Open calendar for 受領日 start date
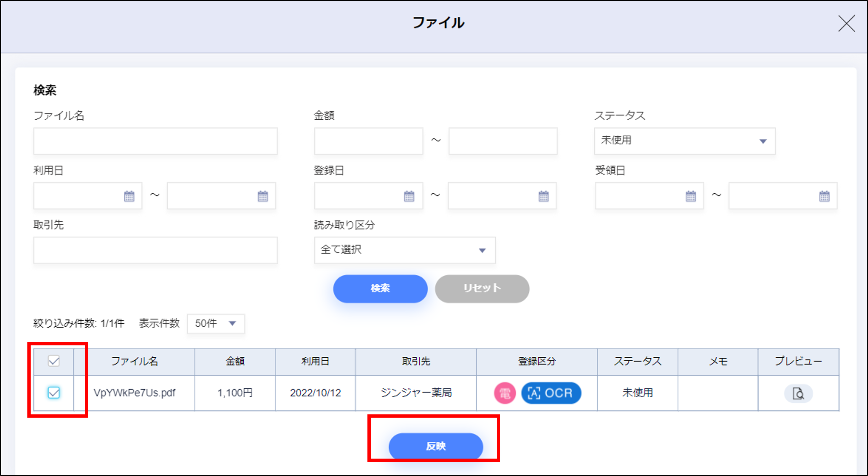This screenshot has width=868, height=476. pyautogui.click(x=690, y=196)
